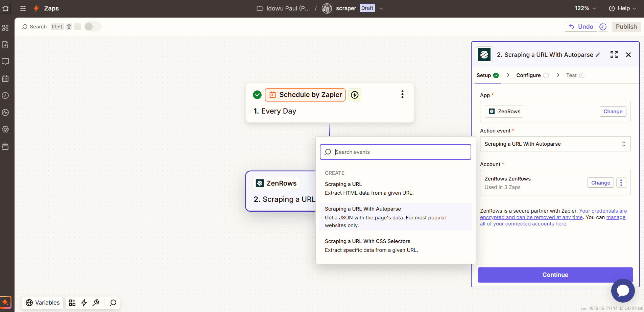This screenshot has height=312, width=644.
Task: Click the version history clock icon next to Undo
Action: 603,27
